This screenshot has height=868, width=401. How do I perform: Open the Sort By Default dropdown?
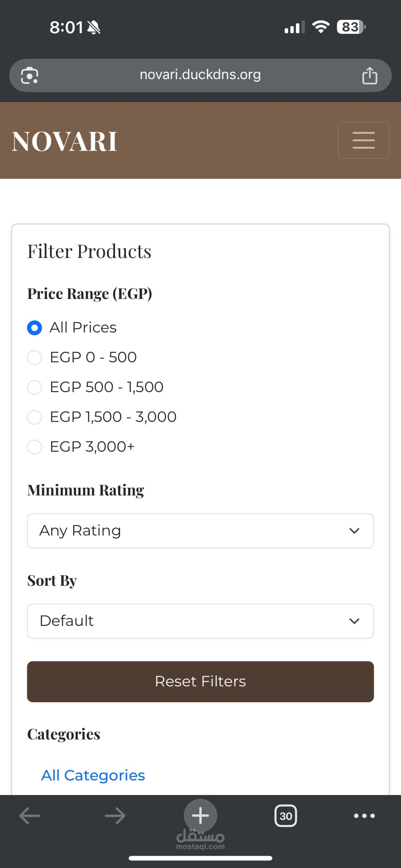coord(200,621)
